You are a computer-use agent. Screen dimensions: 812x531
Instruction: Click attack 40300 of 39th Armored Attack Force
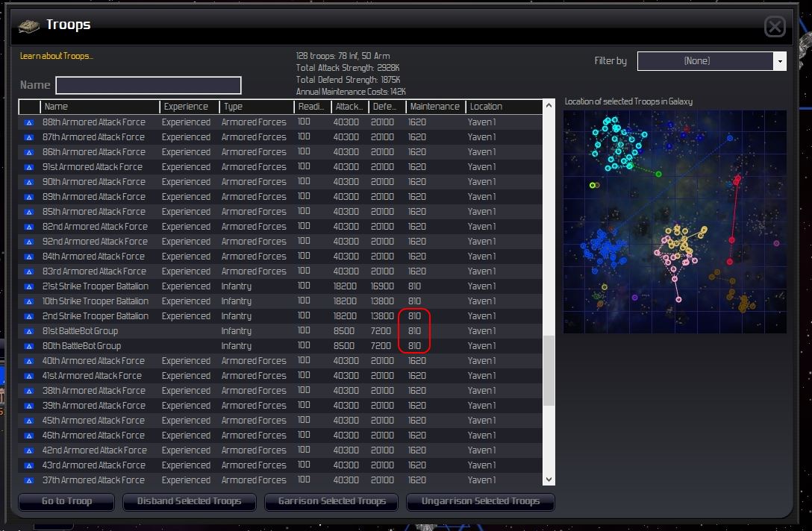pos(346,405)
